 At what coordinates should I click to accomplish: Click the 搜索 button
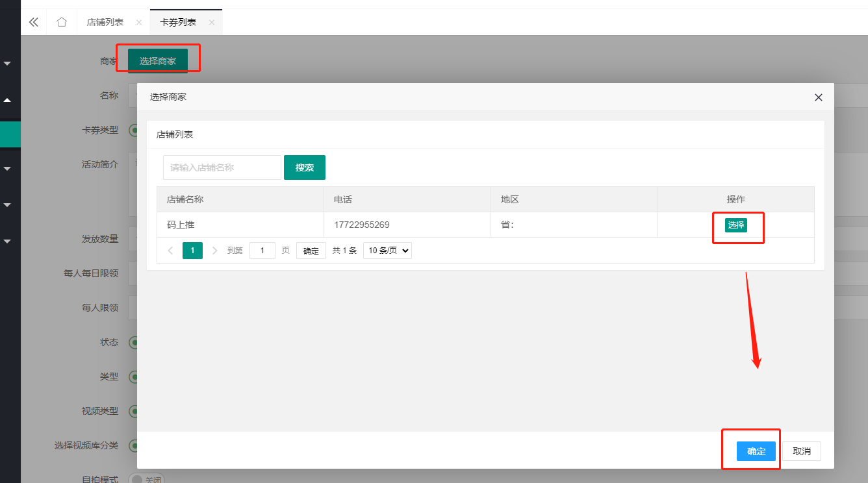[305, 167]
